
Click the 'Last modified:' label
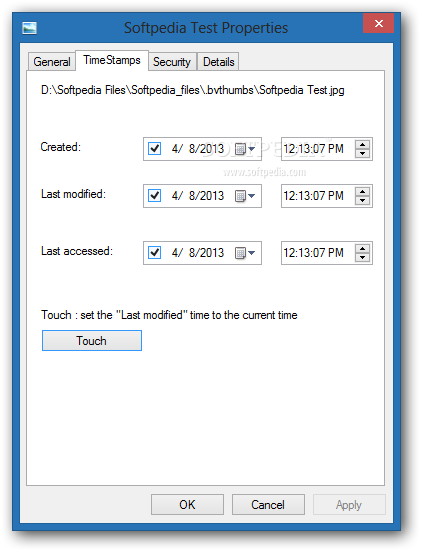(x=73, y=194)
